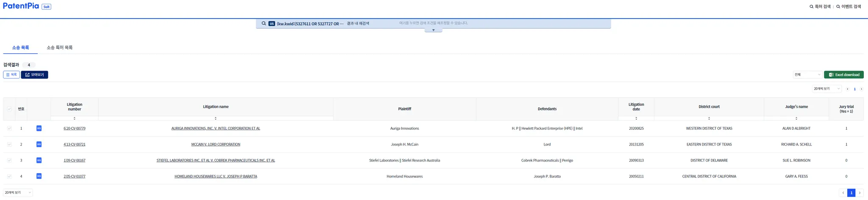The width and height of the screenshot is (868, 200).
Task: Open event search (이벤트 검색)
Action: click(849, 7)
